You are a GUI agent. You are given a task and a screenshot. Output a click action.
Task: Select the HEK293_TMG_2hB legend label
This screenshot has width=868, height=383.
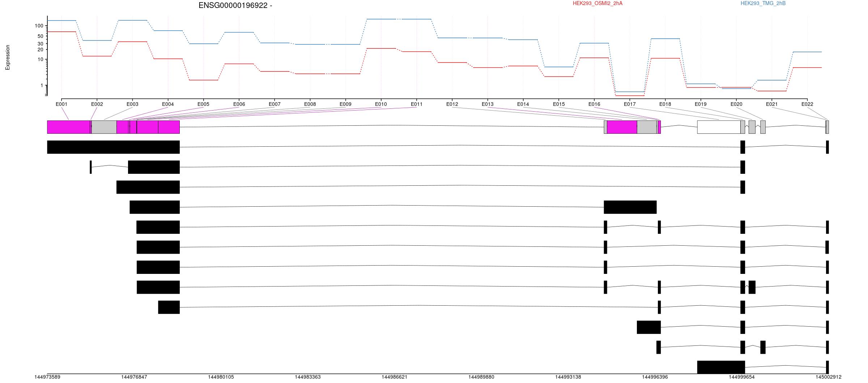pos(763,3)
